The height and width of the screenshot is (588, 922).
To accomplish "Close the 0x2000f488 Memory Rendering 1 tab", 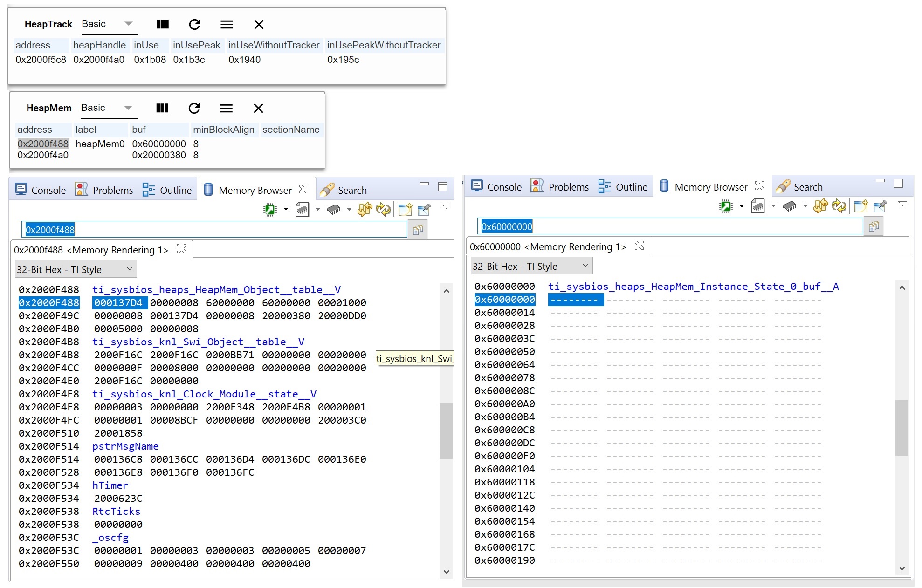I will [182, 249].
